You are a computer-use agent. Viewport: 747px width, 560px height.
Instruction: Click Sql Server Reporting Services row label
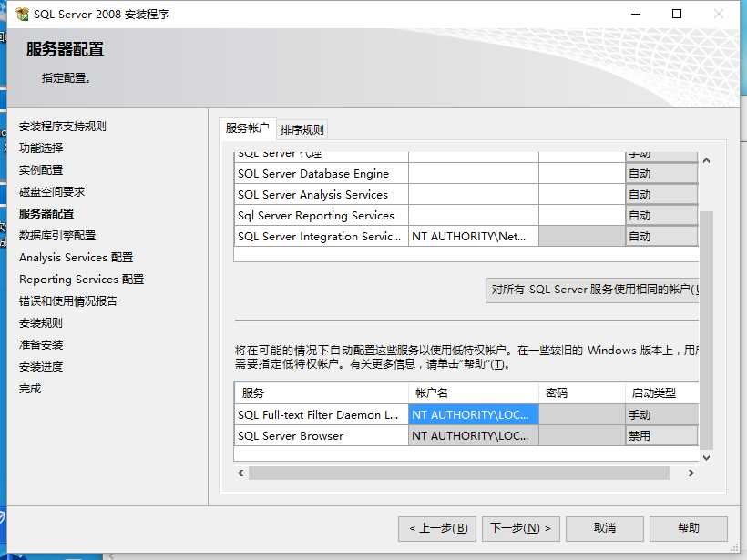coord(321,216)
